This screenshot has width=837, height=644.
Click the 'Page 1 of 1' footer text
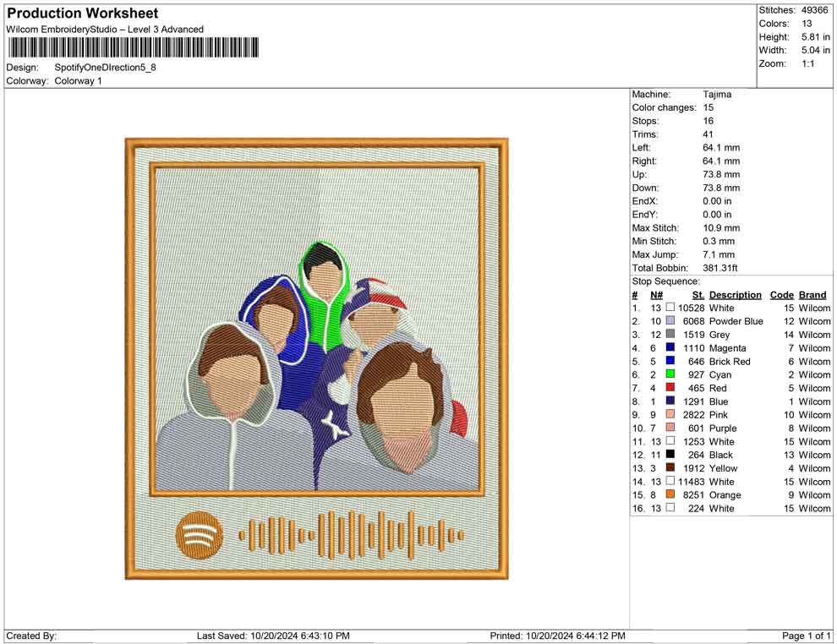tap(806, 636)
